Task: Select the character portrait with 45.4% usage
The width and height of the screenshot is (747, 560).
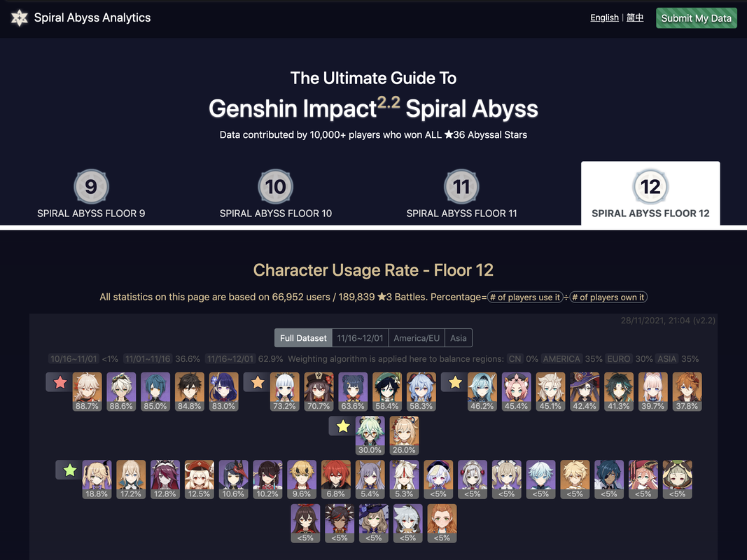Action: click(x=517, y=391)
